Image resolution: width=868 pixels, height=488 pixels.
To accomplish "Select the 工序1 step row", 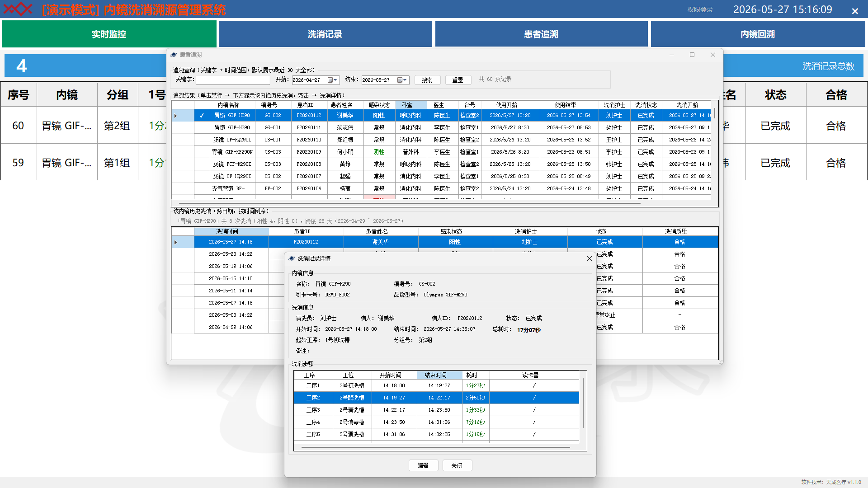I will 437,385.
